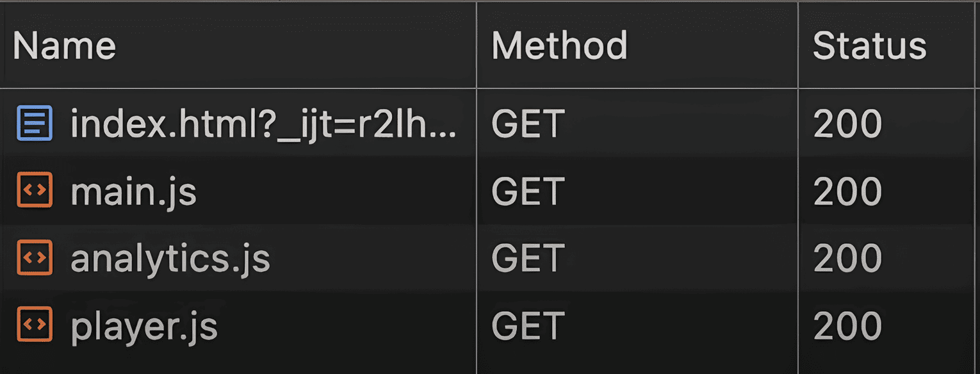Screen dimensions: 980x374
Task: Open the index.html?_ijt request name
Action: pos(263,124)
